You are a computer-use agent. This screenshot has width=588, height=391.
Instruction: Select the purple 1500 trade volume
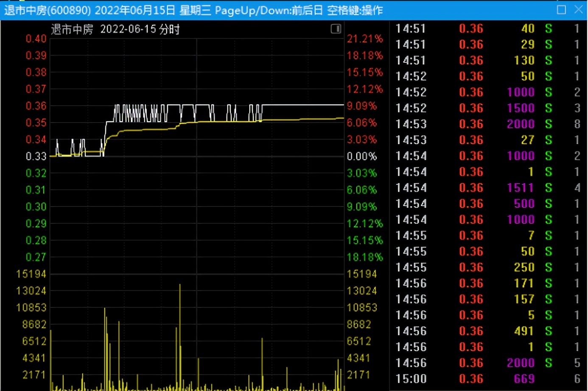(x=521, y=108)
